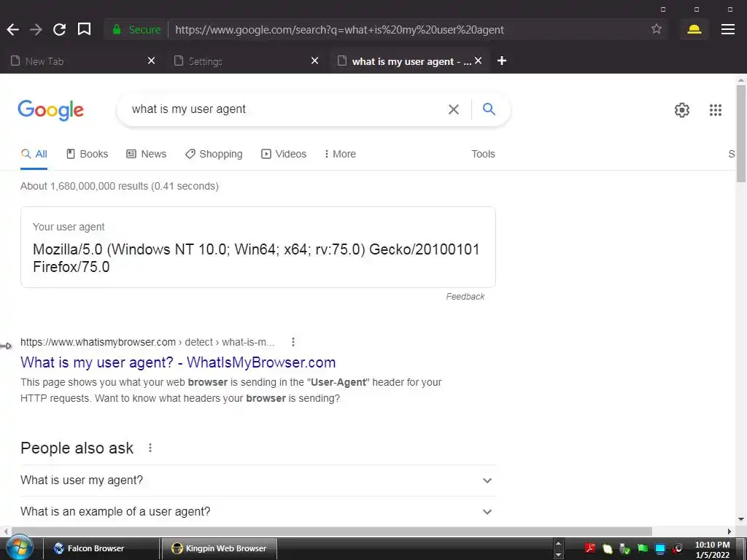Click the 'About 1,680,000,000 results' text

(120, 186)
